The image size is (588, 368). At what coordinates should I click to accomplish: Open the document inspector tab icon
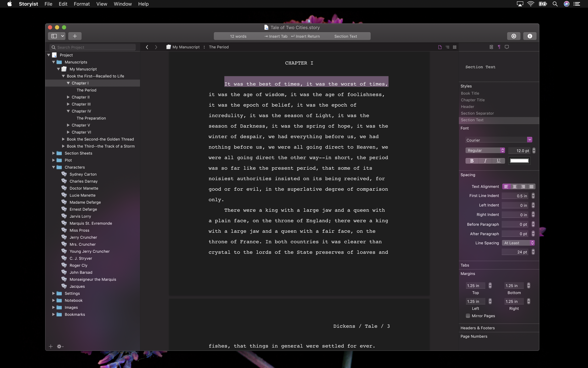tap(491, 47)
